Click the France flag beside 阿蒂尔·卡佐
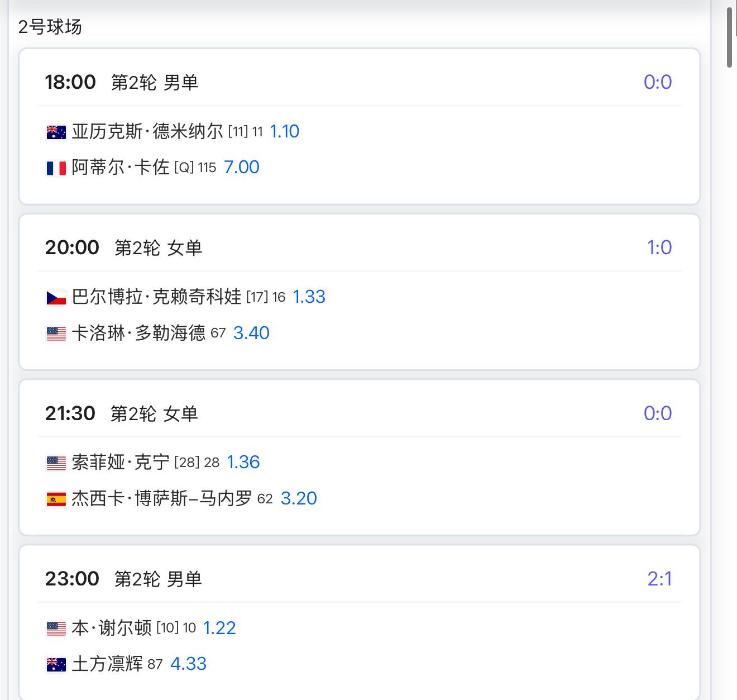 pos(56,168)
